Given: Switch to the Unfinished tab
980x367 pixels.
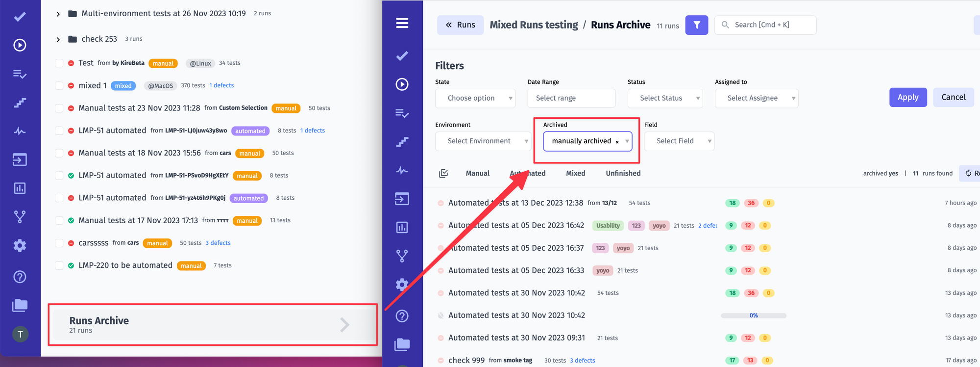Looking at the screenshot, I should tap(623, 173).
